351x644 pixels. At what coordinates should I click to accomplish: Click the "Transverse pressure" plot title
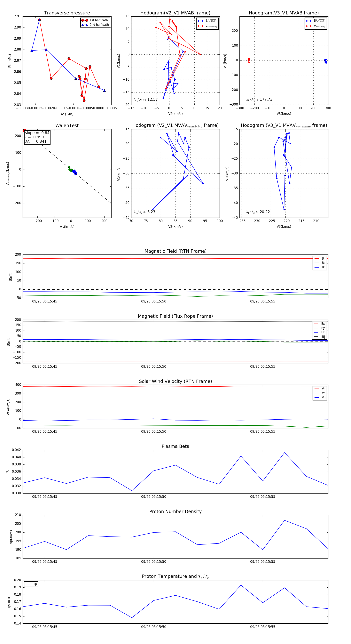[x=67, y=13]
